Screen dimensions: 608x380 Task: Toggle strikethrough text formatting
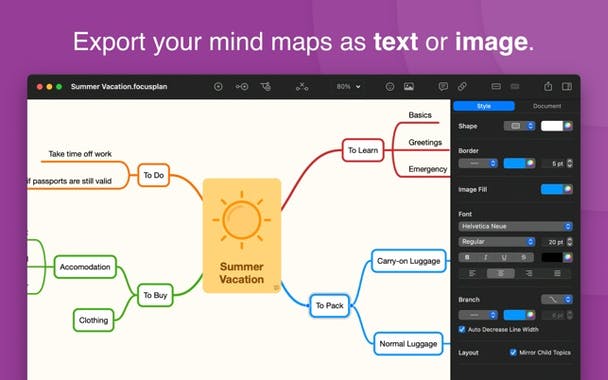click(x=524, y=257)
